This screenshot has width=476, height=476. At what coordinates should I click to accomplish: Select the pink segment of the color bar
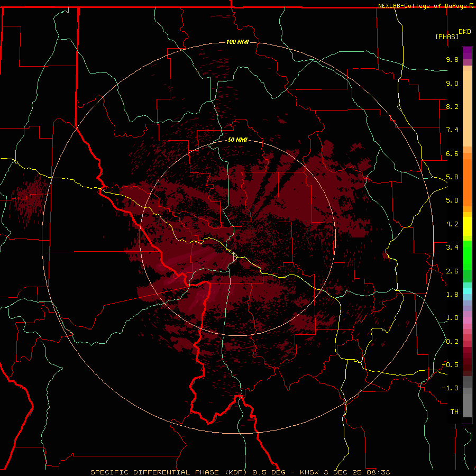tap(467, 321)
